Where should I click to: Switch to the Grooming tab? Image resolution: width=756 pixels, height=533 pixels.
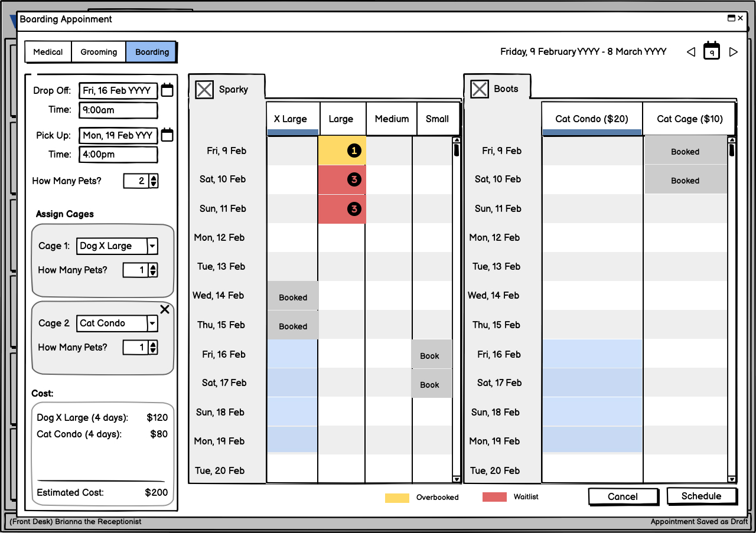(99, 52)
